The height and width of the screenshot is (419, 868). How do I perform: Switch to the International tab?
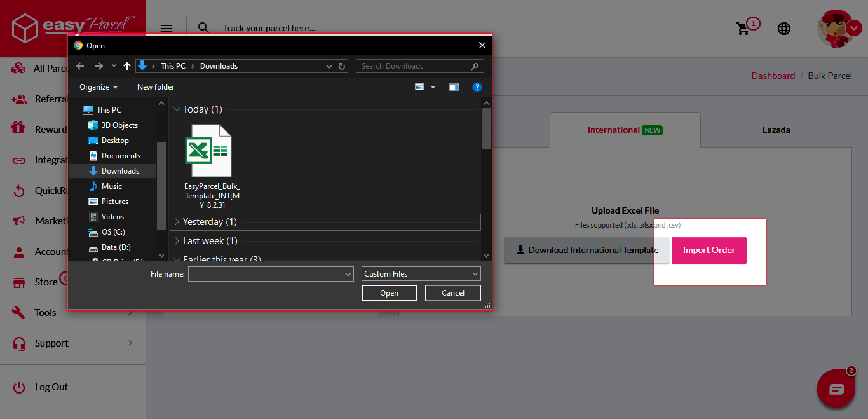pyautogui.click(x=625, y=130)
